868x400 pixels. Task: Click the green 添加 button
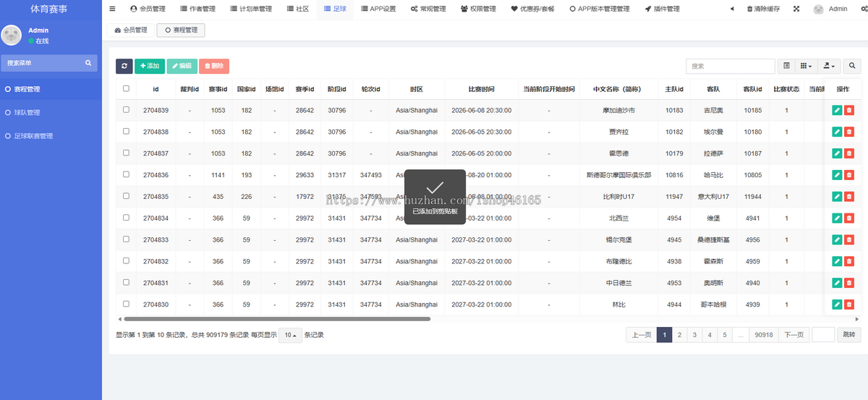click(150, 66)
